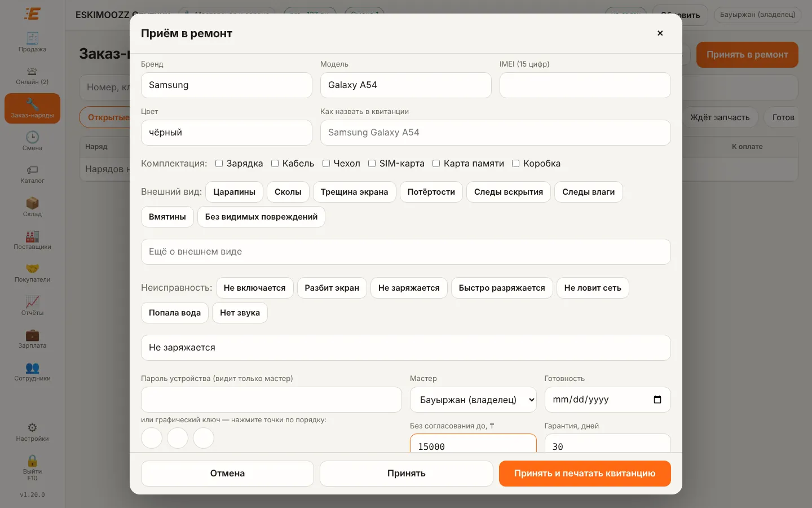The width and height of the screenshot is (812, 508).
Task: Focus the IMEI input field
Action: [x=585, y=85]
